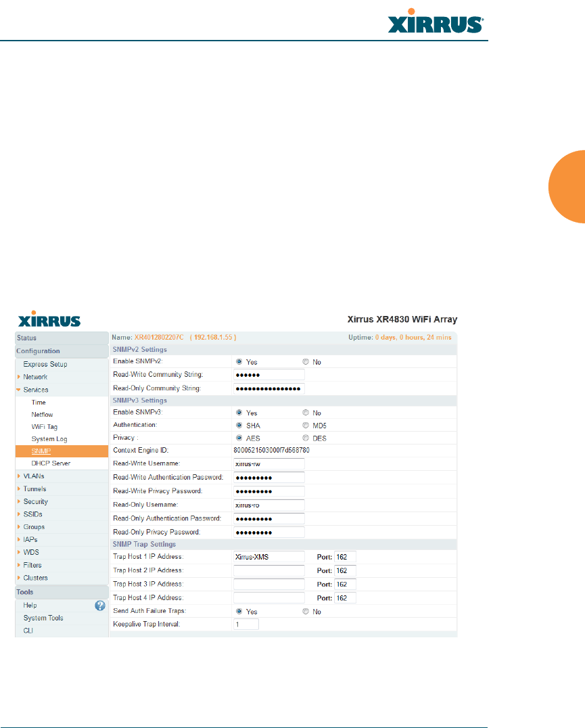Screen dimensions: 585x728
Task: Expand the Clusters menu arrow
Action: pos(18,578)
